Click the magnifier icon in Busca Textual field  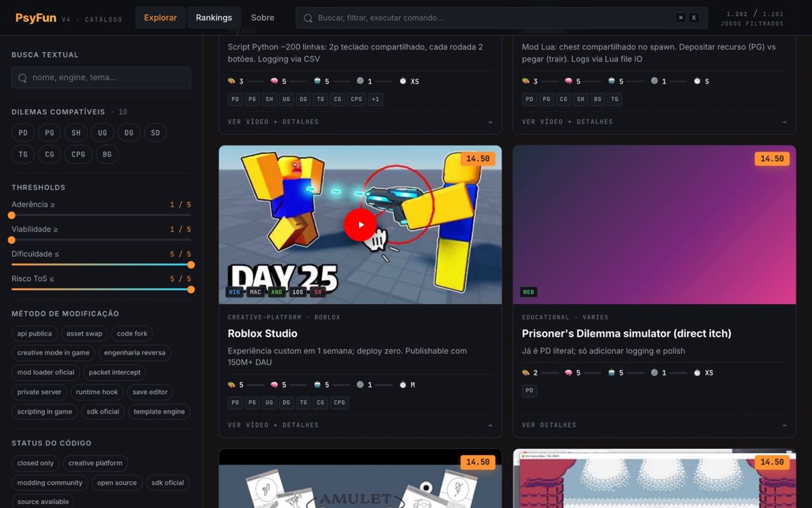tap(22, 78)
